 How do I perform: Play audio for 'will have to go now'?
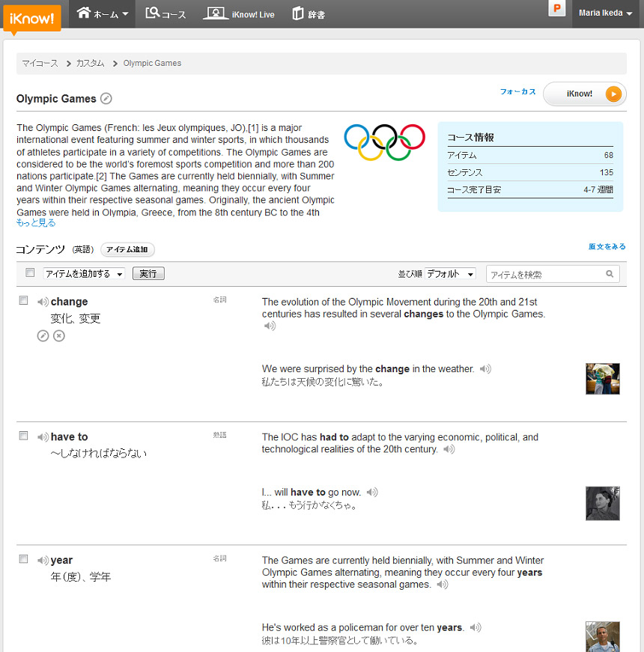point(372,493)
